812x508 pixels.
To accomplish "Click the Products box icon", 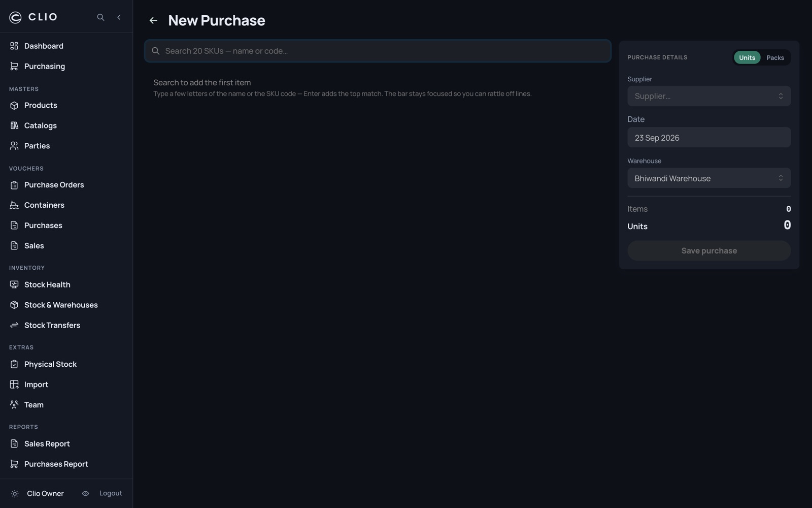I will 14,106.
